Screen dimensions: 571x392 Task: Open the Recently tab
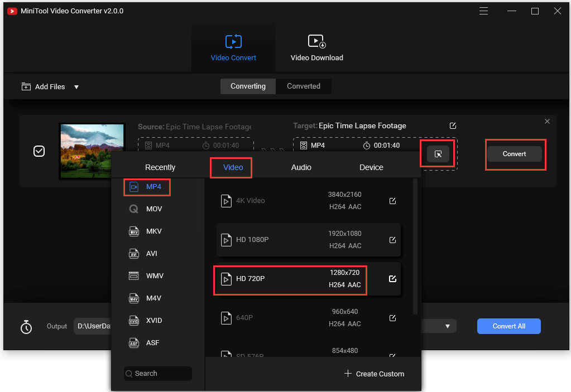[160, 167]
